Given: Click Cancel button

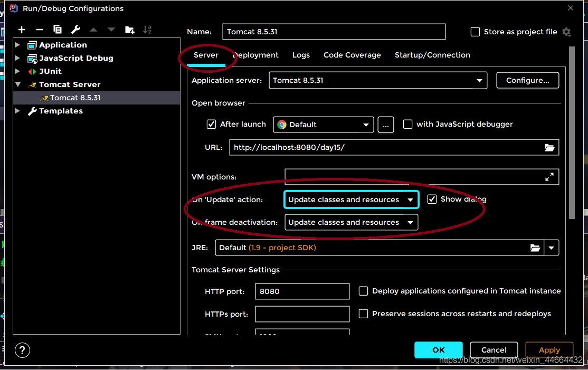Looking at the screenshot, I should tap(494, 350).
